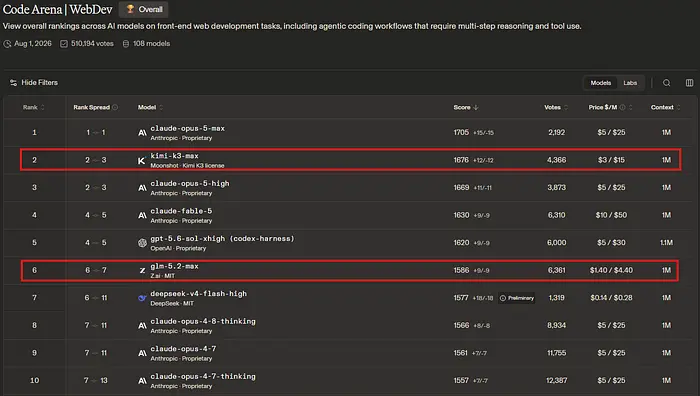Click the DeepSeek whale logo
The image size is (700, 396).
click(x=142, y=298)
